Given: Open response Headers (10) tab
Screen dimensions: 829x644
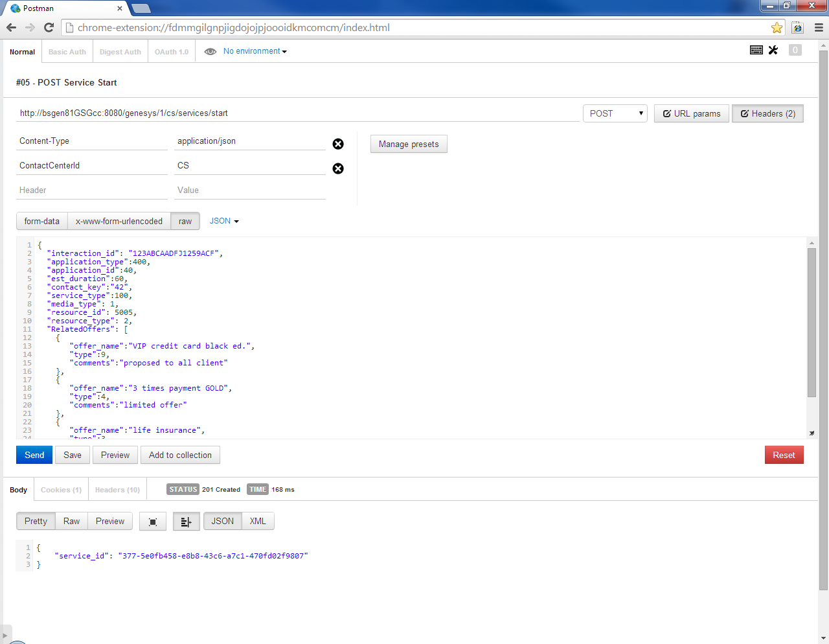Looking at the screenshot, I should pos(117,490).
